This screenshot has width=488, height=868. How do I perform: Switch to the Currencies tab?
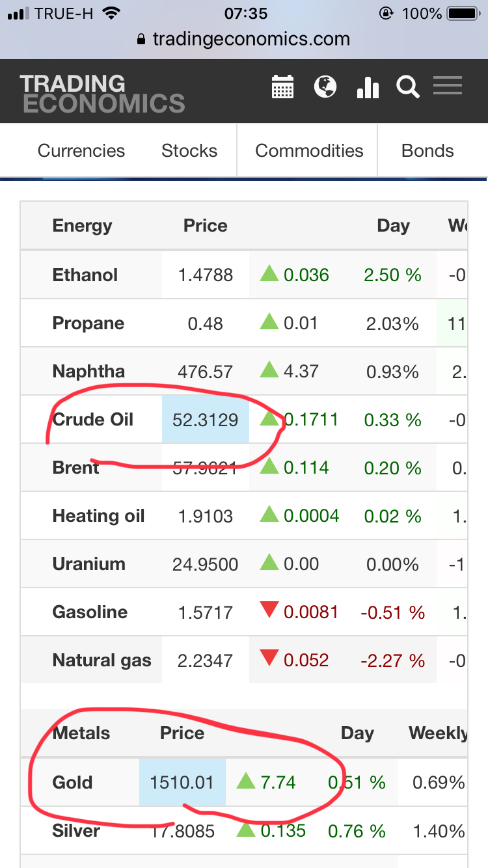pos(81,151)
